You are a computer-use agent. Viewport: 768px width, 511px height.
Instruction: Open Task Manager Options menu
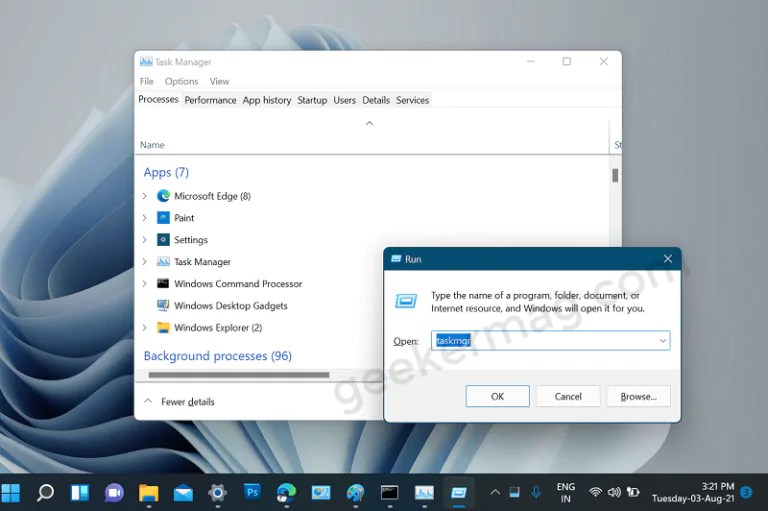coord(181,81)
